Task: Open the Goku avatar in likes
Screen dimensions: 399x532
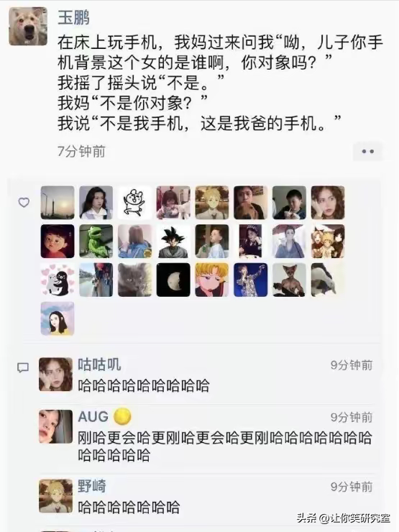Action: [x=173, y=242]
